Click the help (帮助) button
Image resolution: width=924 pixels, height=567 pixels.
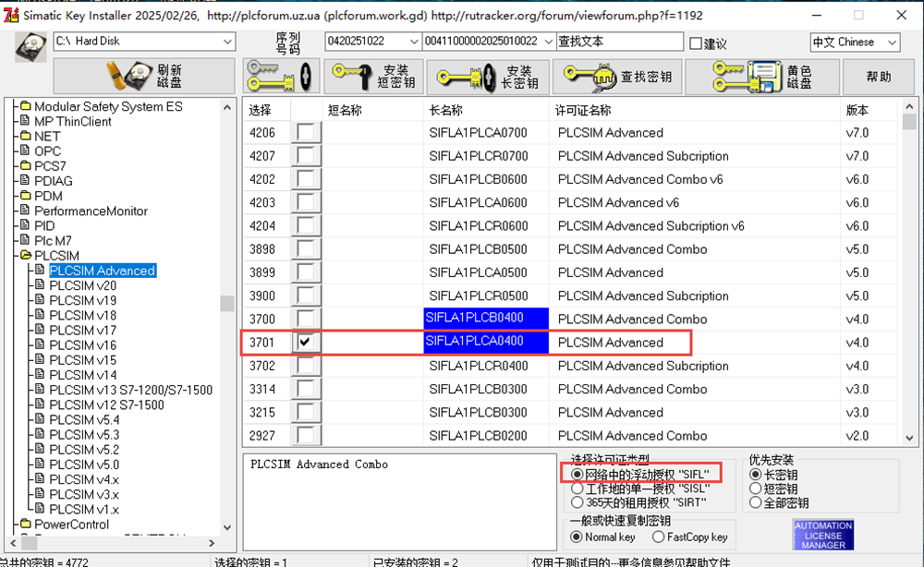tap(879, 77)
